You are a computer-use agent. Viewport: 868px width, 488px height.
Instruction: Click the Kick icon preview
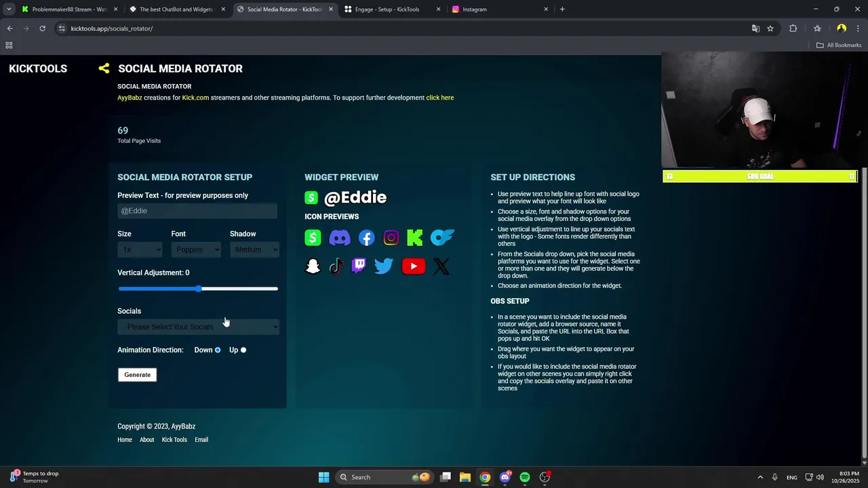point(415,238)
